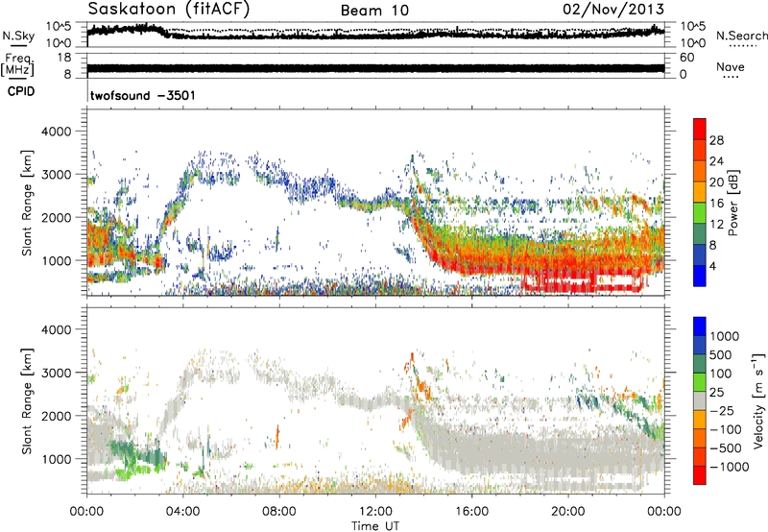Click the '500' tick on the Velocity scale
768x532 pixels.
(721, 355)
